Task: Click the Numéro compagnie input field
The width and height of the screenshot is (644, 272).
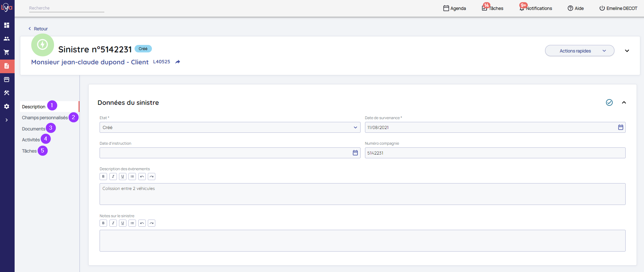Action: (x=494, y=153)
